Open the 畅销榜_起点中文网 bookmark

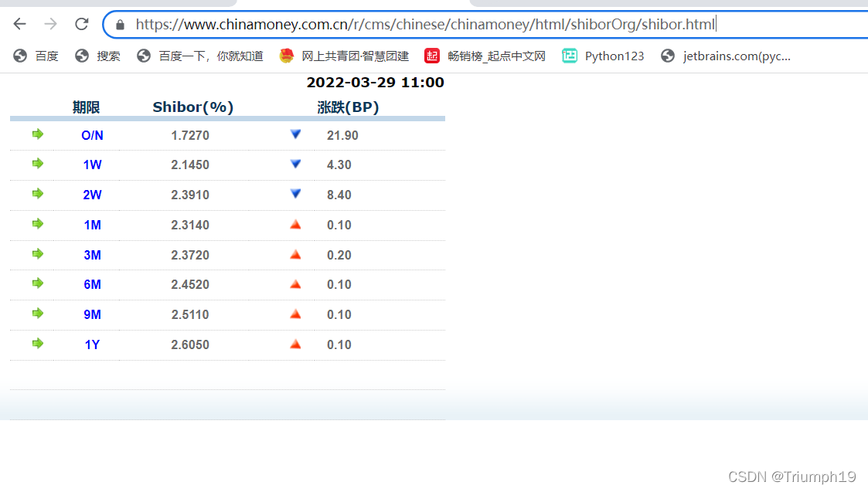485,56
